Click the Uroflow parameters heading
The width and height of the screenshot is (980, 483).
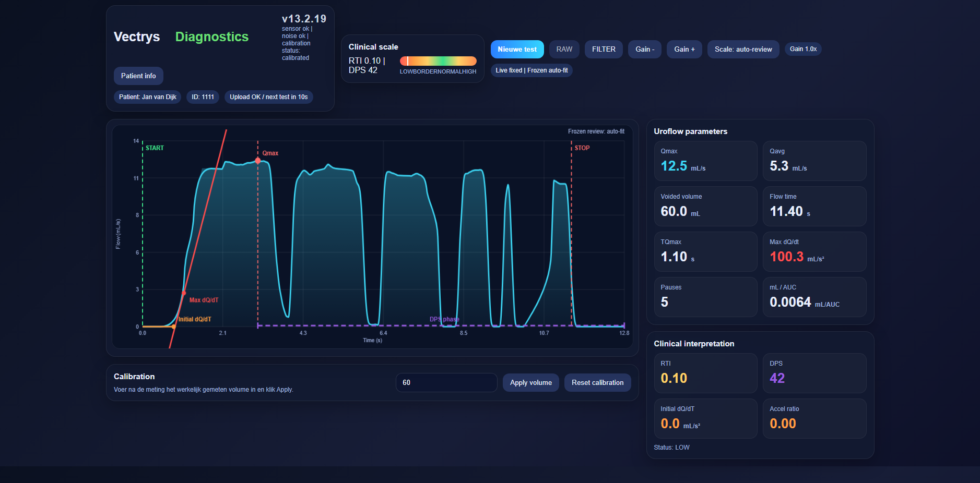click(690, 131)
